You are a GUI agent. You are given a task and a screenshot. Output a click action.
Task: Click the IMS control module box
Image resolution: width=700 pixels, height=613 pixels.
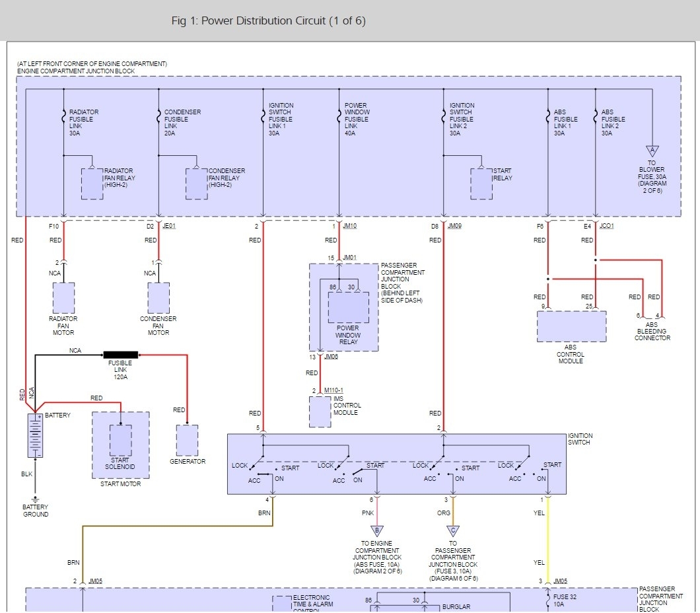(320, 412)
